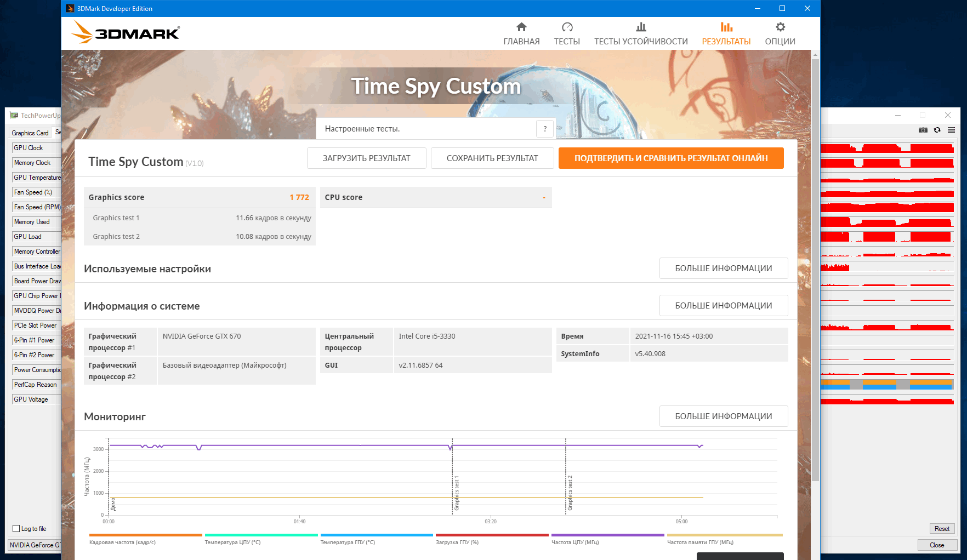Click the GPU Temperature sensor in GPU-Z

[36, 178]
